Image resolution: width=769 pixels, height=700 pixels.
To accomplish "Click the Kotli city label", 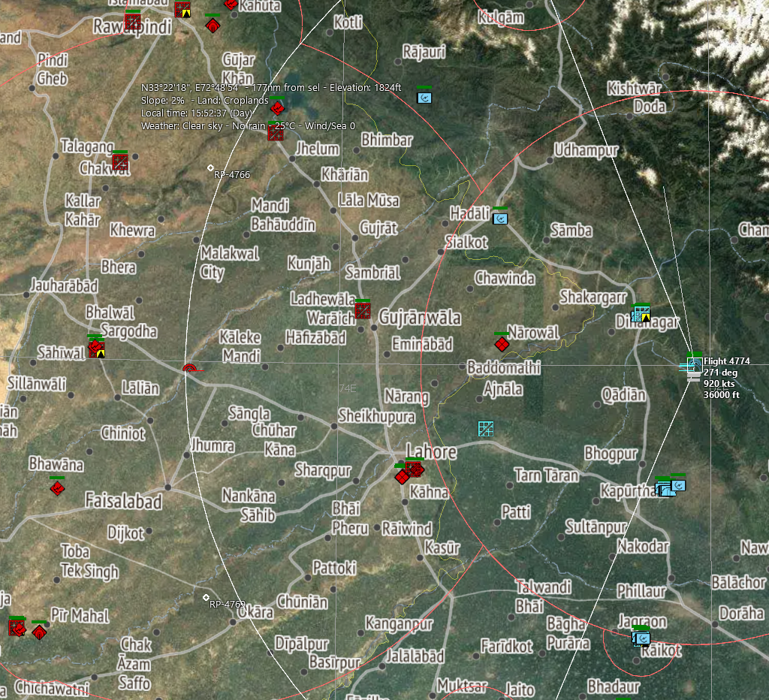I will pos(348,22).
